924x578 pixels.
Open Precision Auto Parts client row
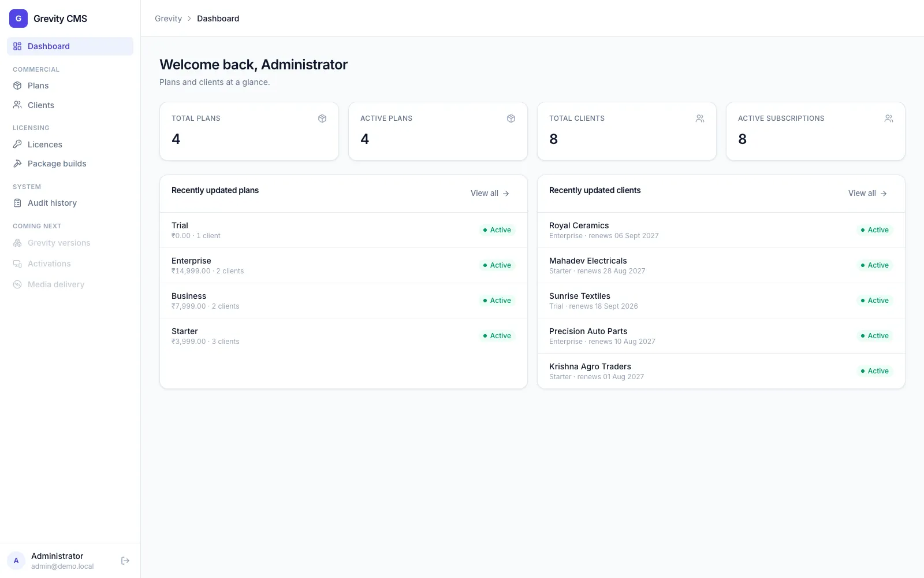pos(721,336)
